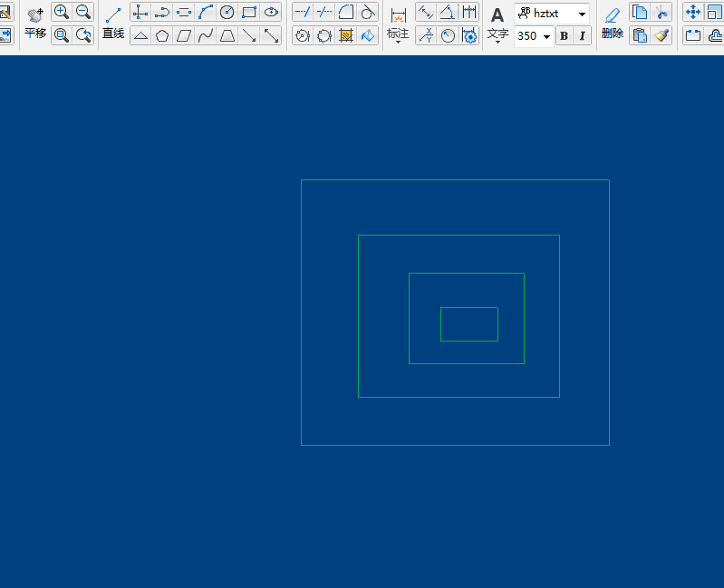Click the dashed circle measure icon
Screen dimensions: 724x588
tap(324, 35)
